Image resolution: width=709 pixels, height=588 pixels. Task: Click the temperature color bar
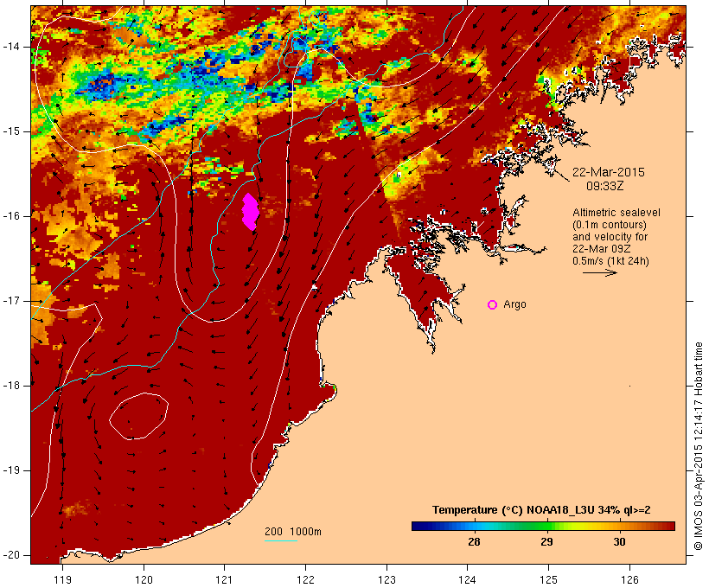pyautogui.click(x=543, y=526)
